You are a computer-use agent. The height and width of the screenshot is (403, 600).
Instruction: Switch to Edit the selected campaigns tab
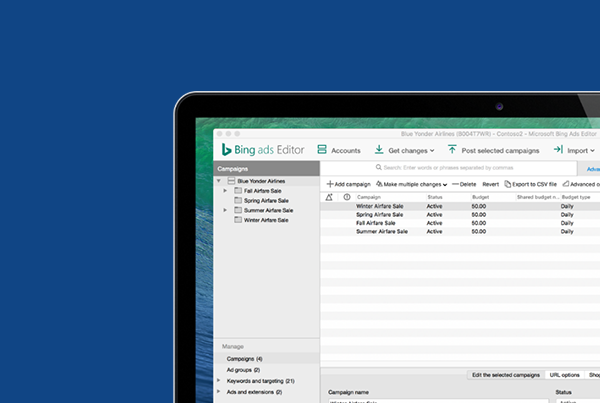pos(505,375)
